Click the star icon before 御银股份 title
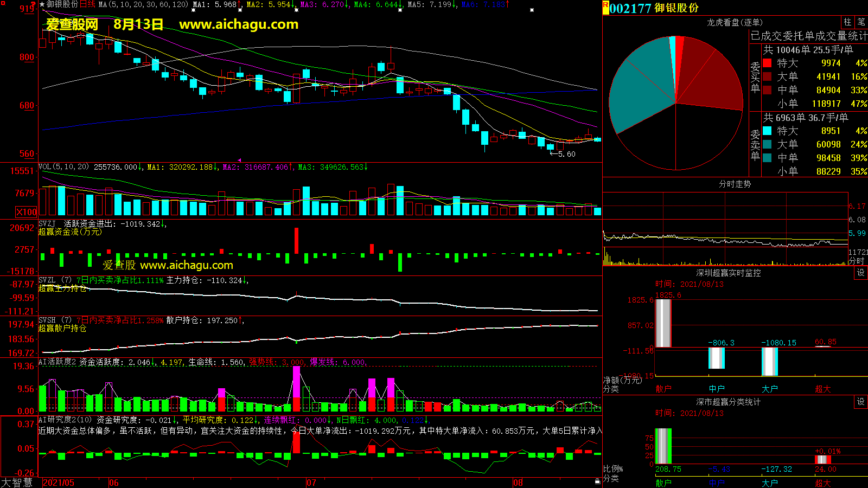This screenshot has height=488, width=868. (42, 4)
